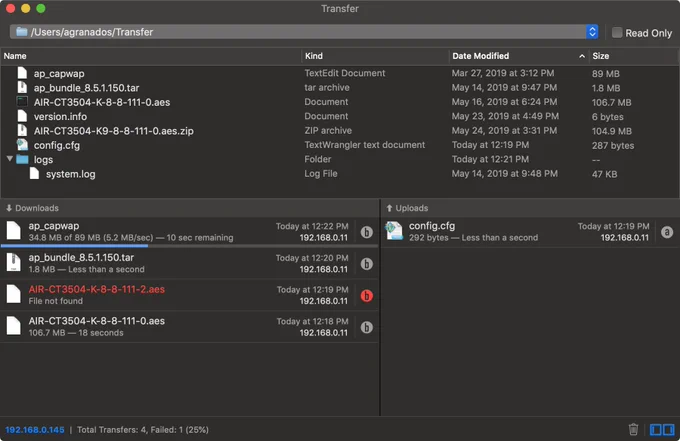The width and height of the screenshot is (680, 441).
Task: Toggle the split panel view icon
Action: (x=662, y=429)
